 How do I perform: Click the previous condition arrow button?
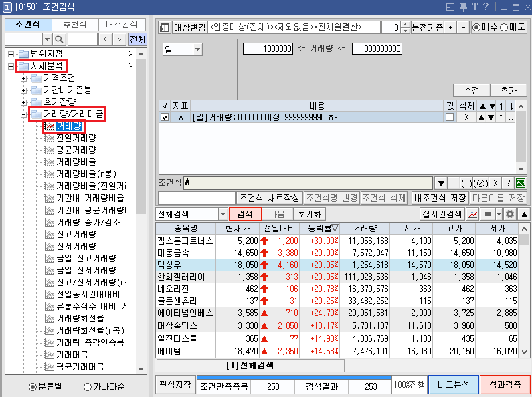(106, 39)
